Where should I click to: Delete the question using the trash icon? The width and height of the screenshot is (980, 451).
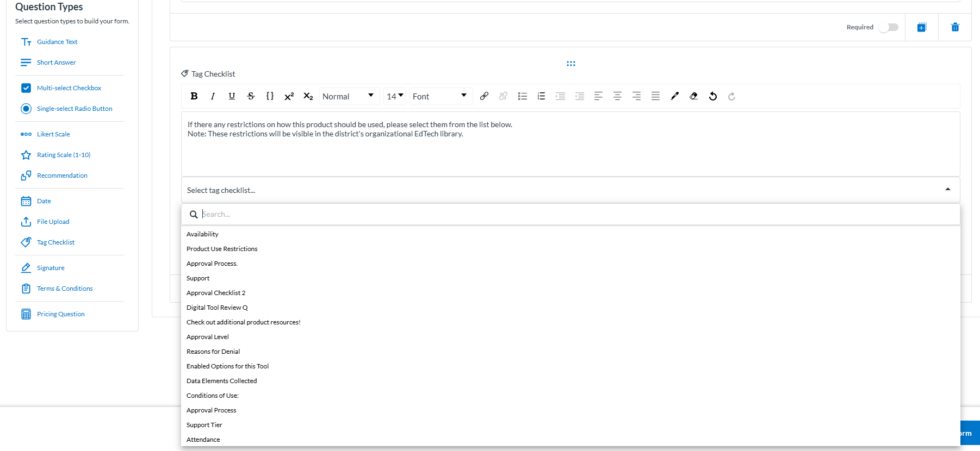[x=955, y=27]
